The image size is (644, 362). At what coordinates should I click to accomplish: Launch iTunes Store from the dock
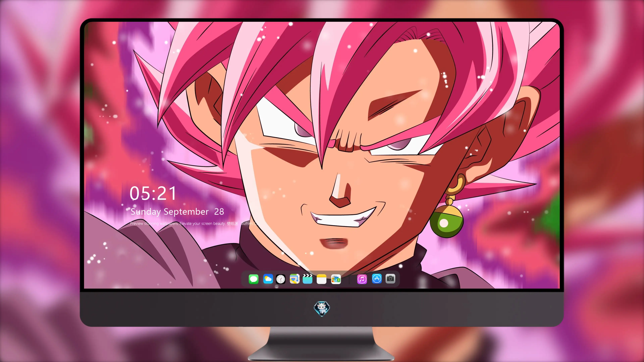pyautogui.click(x=362, y=279)
